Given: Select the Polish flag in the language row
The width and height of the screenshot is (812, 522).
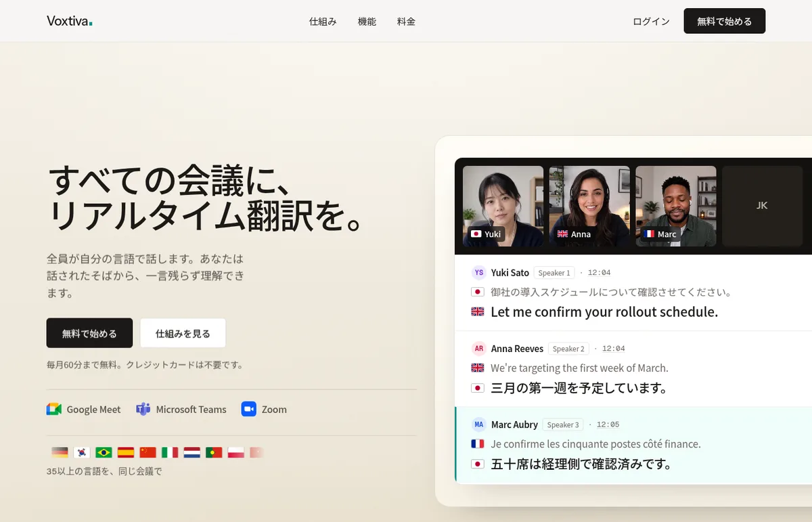Looking at the screenshot, I should tap(235, 452).
